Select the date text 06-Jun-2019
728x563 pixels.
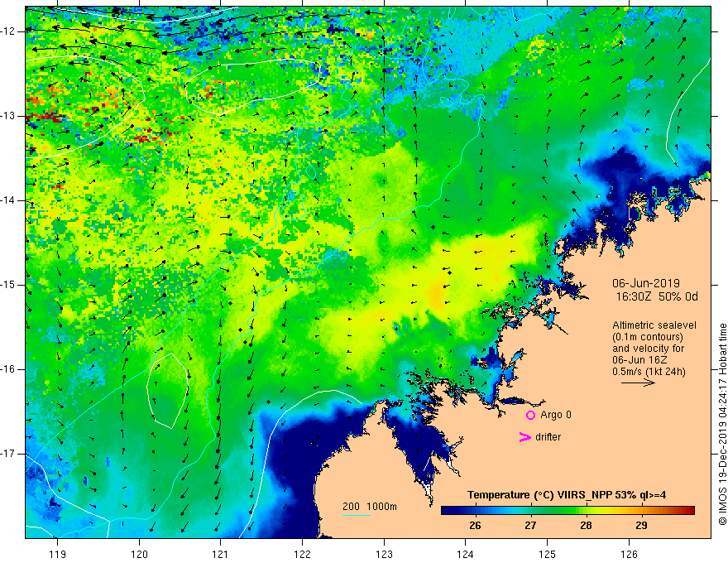646,283
